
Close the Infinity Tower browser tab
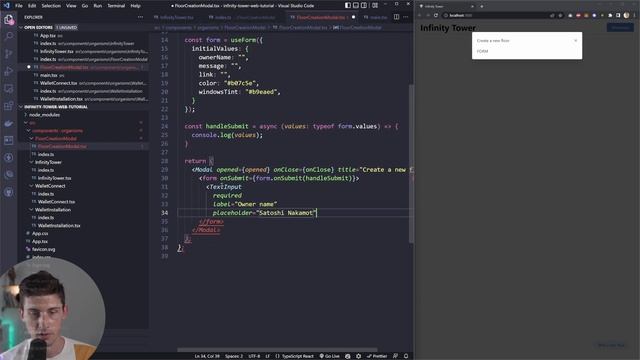tap(473, 6)
